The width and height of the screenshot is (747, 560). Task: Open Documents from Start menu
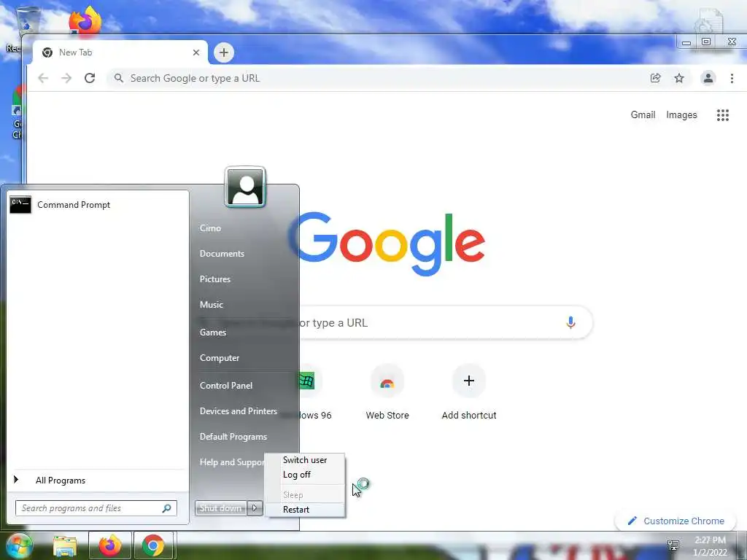tap(222, 253)
